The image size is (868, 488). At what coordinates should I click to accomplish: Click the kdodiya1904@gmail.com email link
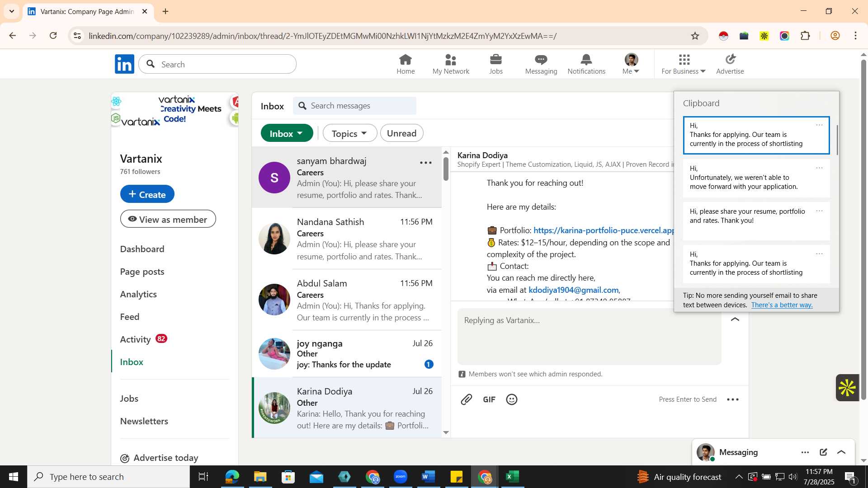(574, 290)
